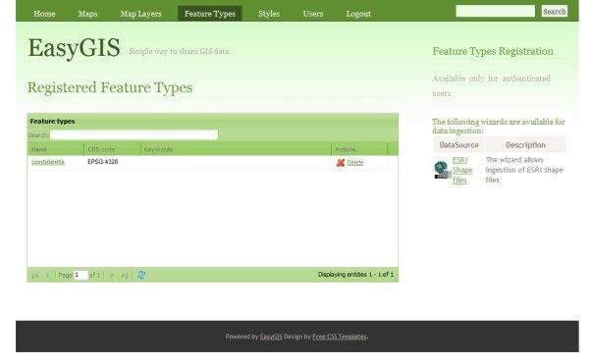Click the Search button at top right

click(554, 11)
